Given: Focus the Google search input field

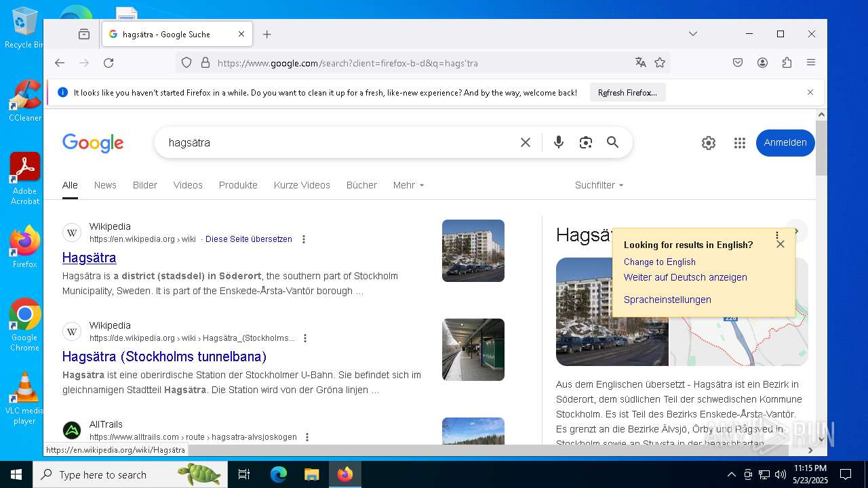Looking at the screenshot, I should tap(339, 143).
